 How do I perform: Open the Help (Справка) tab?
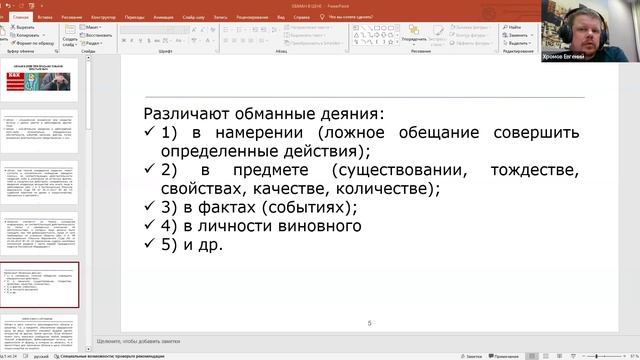coord(302,17)
